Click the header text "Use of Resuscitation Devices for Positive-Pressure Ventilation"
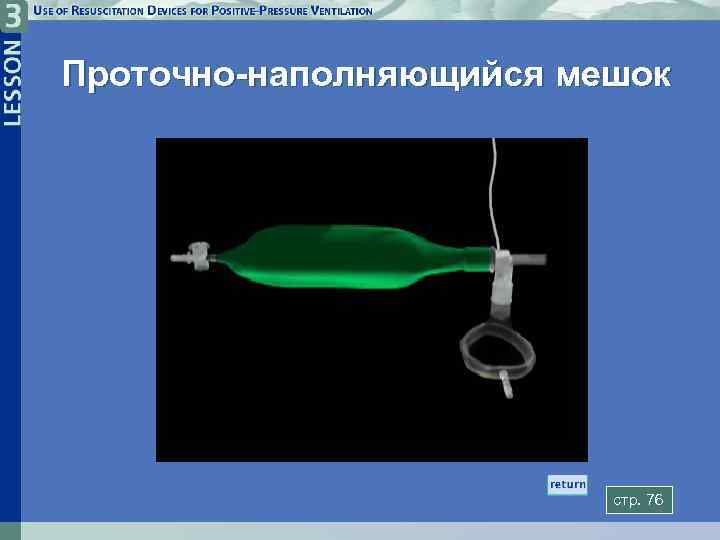The width and height of the screenshot is (720, 540). pyautogui.click(x=202, y=11)
